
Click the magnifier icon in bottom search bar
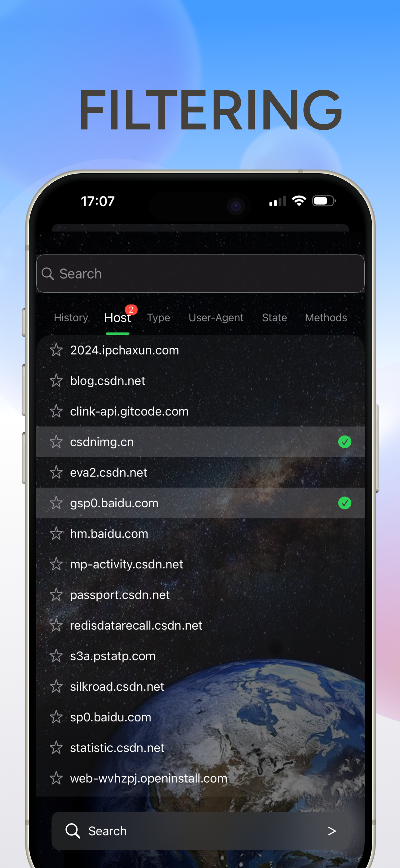(x=72, y=831)
